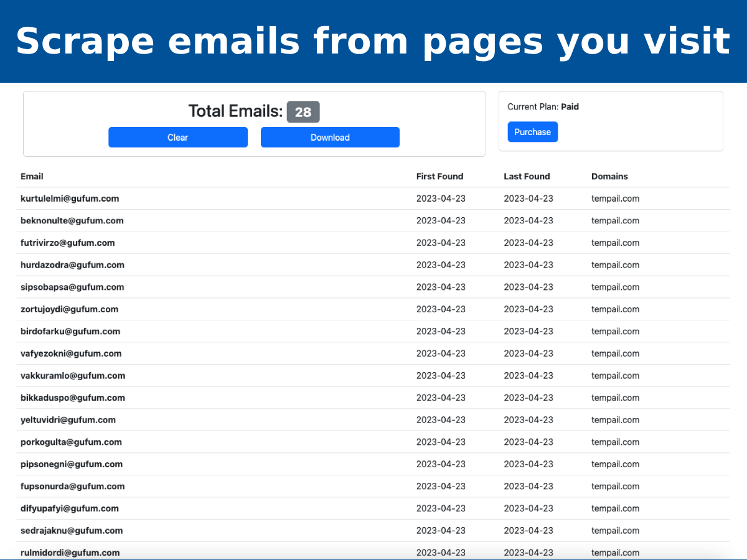Click the Email column header
The width and height of the screenshot is (747, 560).
point(32,176)
